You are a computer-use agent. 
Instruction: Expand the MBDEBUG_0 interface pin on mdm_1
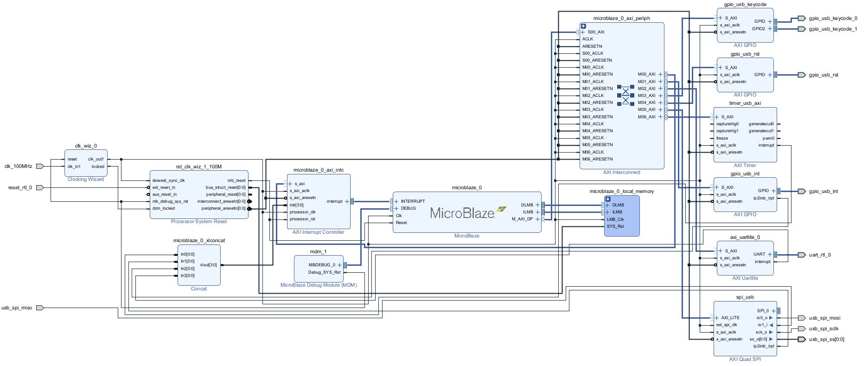coord(339,265)
